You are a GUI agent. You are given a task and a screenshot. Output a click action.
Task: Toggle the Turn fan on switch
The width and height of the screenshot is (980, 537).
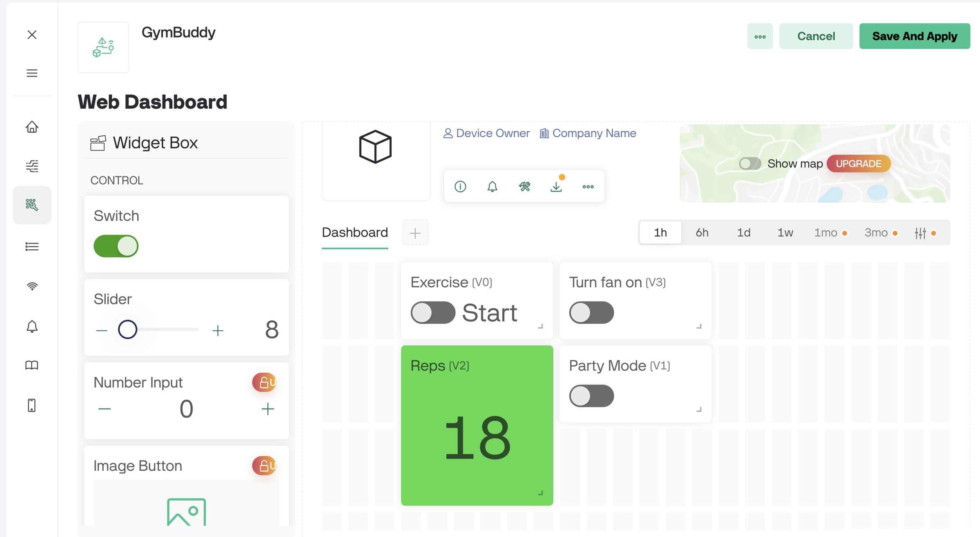tap(591, 313)
